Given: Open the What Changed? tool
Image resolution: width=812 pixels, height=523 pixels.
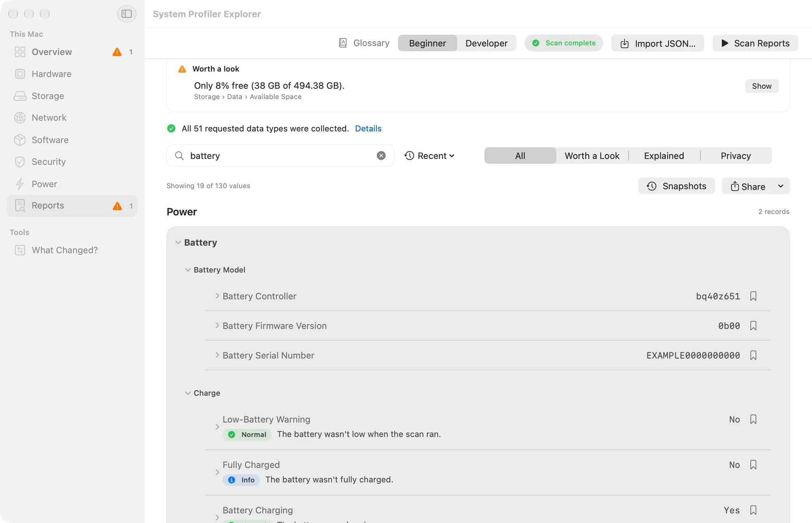Looking at the screenshot, I should (72, 250).
